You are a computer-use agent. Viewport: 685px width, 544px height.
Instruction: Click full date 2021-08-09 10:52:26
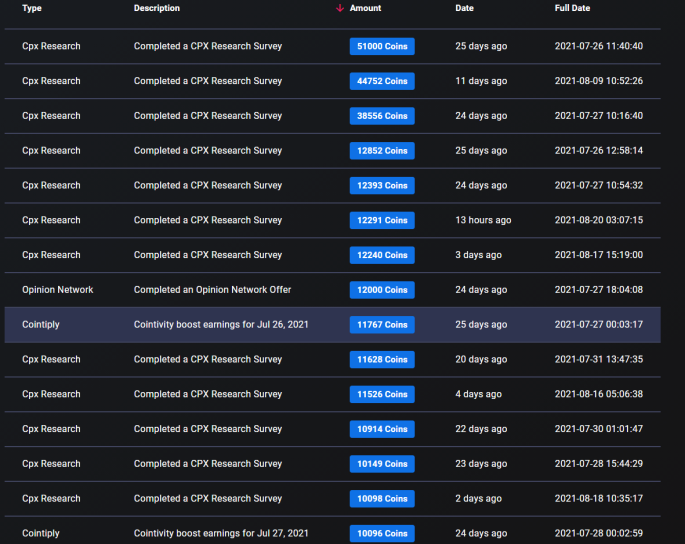[x=599, y=81]
